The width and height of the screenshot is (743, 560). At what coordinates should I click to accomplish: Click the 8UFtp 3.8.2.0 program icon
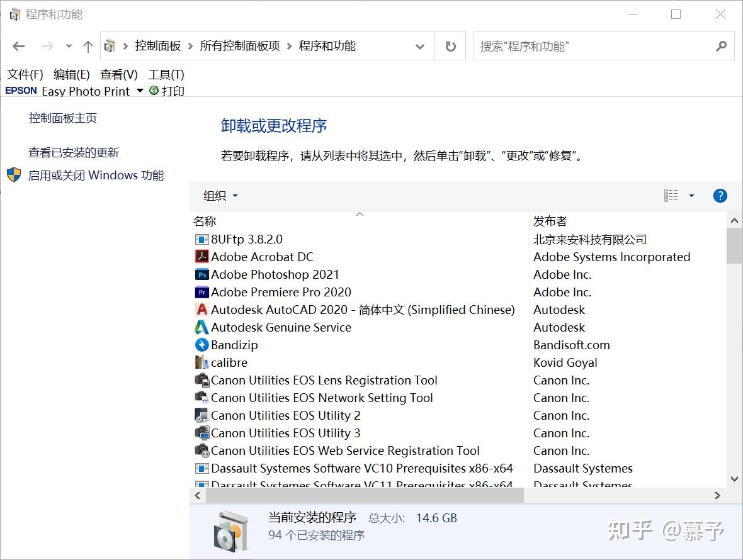coord(202,240)
